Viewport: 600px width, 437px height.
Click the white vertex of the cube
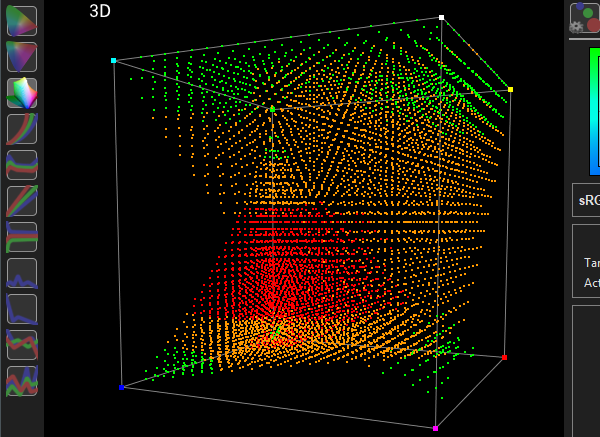click(441, 17)
